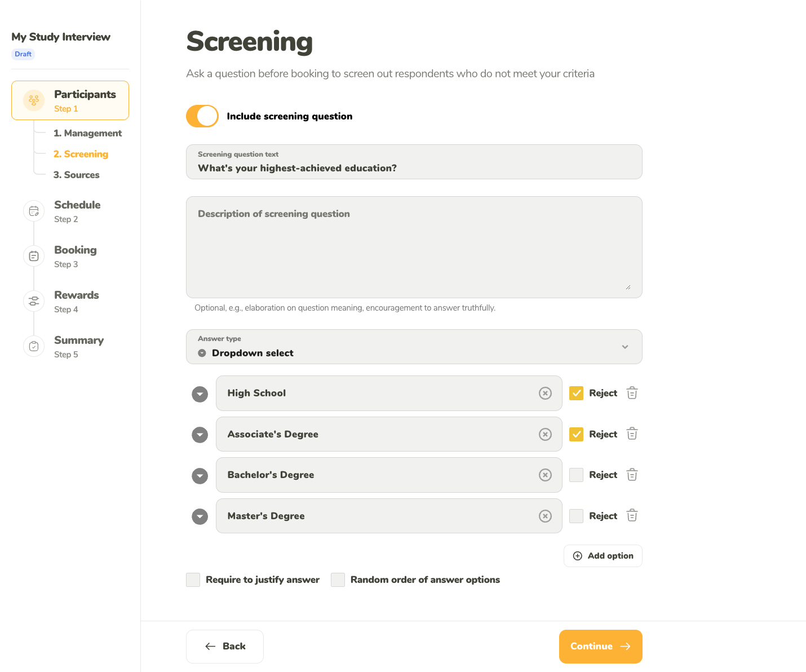Click the Rewards step icon
The height and width of the screenshot is (672, 806).
(34, 301)
